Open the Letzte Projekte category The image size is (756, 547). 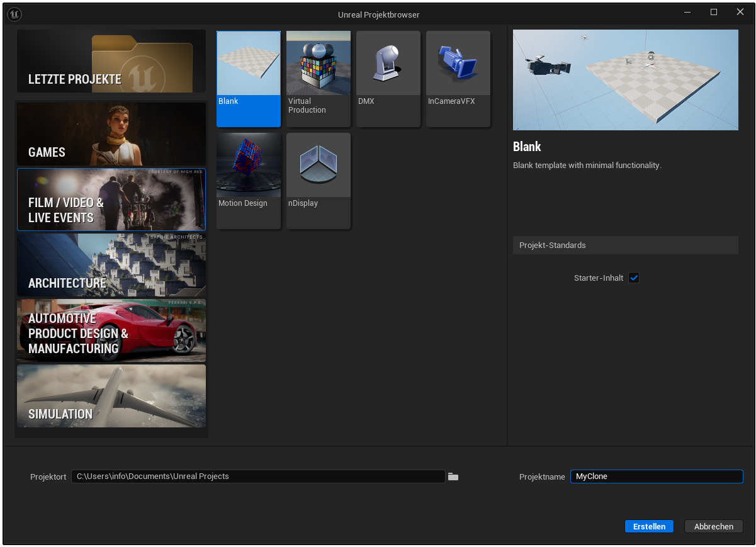[111, 62]
